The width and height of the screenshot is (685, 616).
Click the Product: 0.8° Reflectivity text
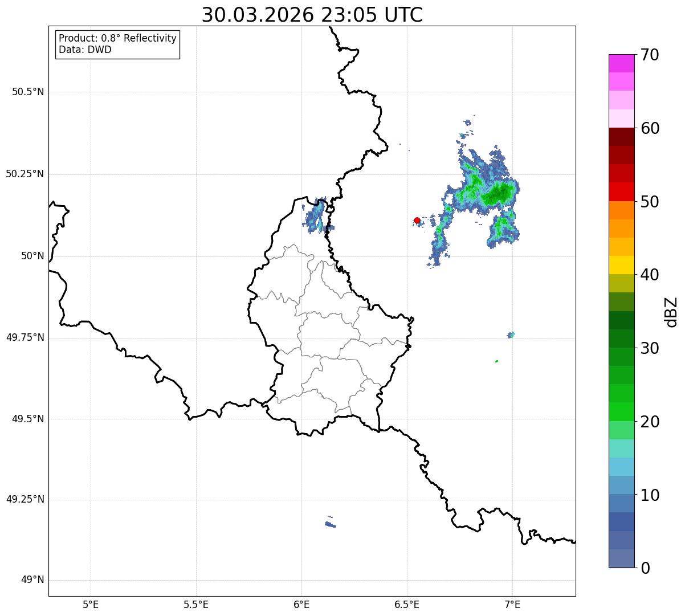(117, 38)
